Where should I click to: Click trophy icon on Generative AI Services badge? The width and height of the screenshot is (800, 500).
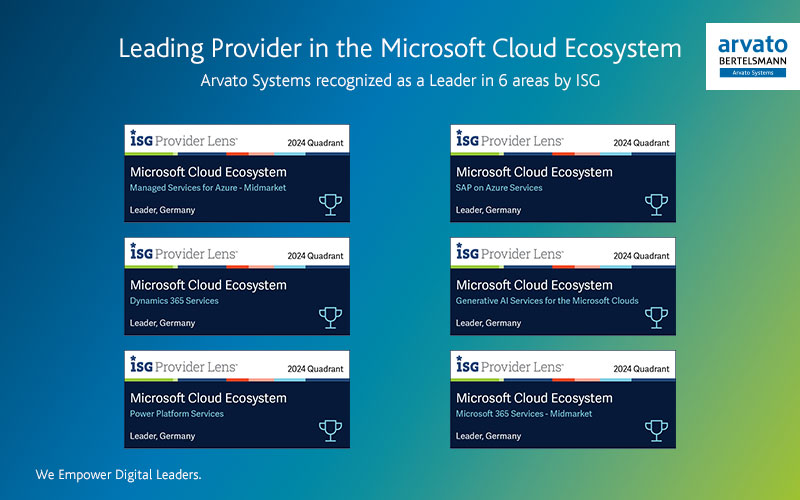coord(656,317)
